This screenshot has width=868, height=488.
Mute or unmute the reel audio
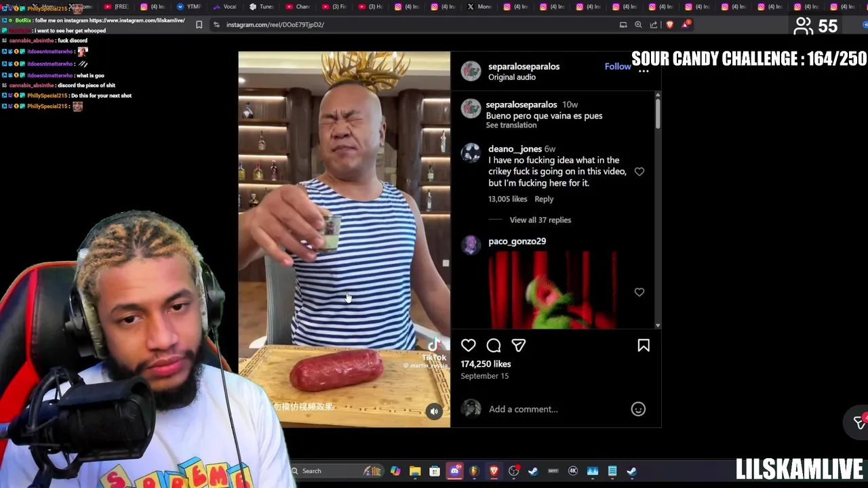tap(434, 411)
